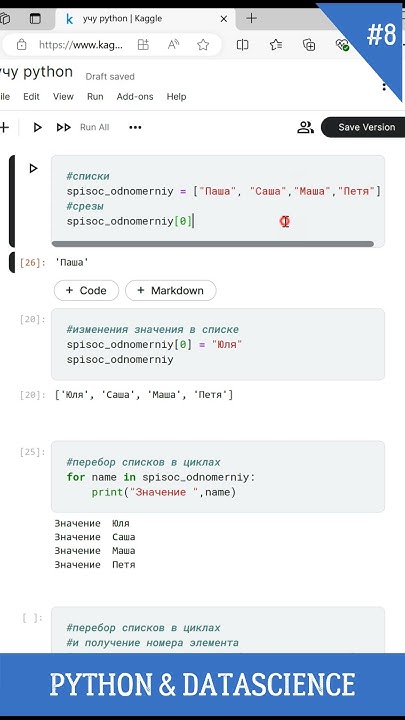405x720 pixels.
Task: Add a new Markdown cell below
Action: coord(170,290)
